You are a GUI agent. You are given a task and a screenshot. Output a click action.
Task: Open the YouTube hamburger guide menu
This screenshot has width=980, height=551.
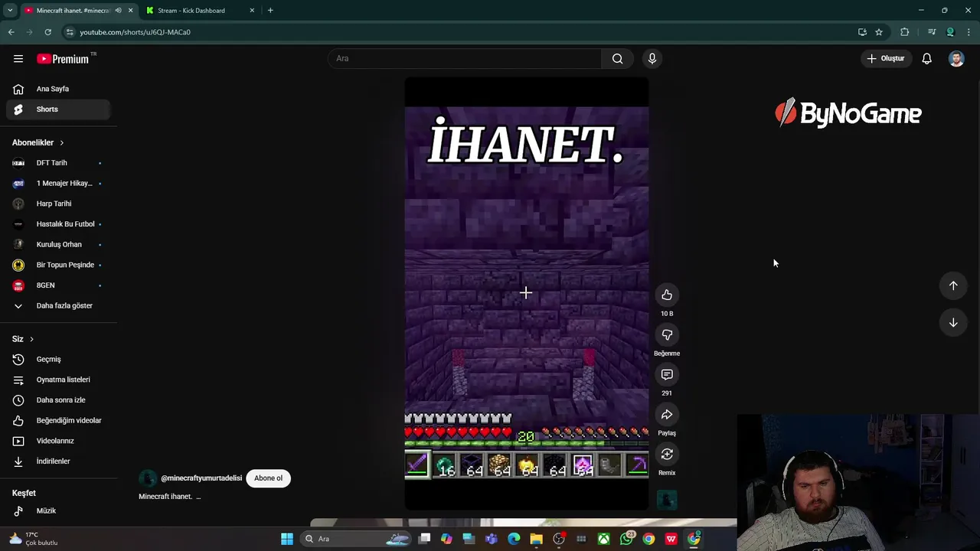point(18,58)
